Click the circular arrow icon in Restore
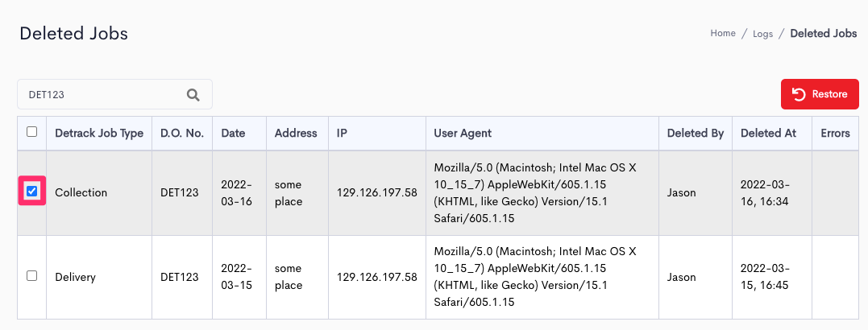This screenshot has width=868, height=330. click(799, 94)
